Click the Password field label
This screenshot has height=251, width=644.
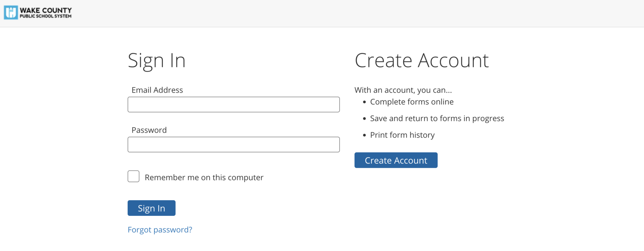[149, 130]
